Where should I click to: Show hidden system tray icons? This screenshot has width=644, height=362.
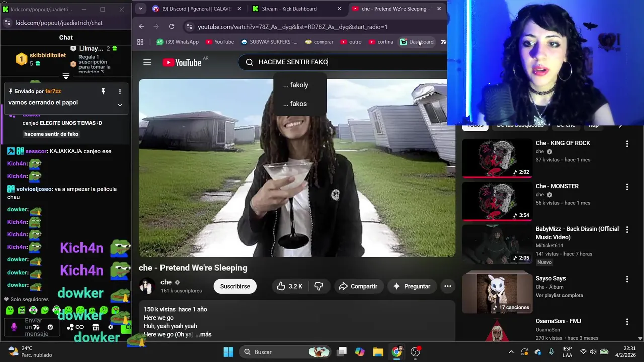tap(511, 352)
